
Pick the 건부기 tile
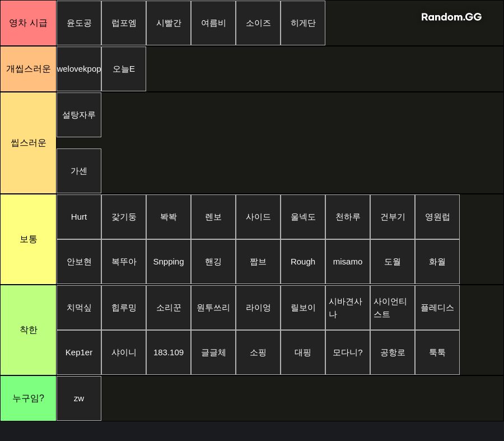coord(393,217)
